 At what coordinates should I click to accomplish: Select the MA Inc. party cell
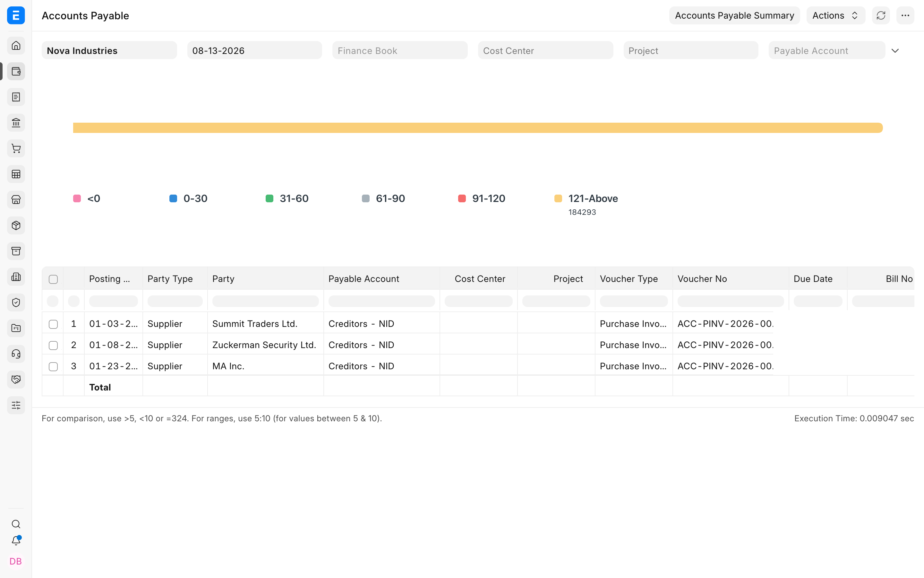click(x=265, y=366)
